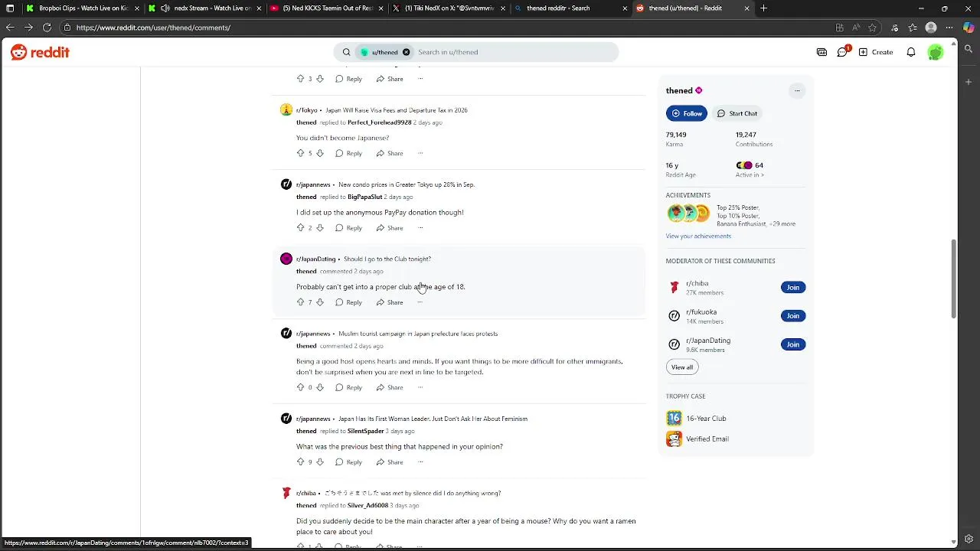Image resolution: width=980 pixels, height=551 pixels.
Task: Open the r/Tokyo avatar icon in comment
Action: (286, 110)
